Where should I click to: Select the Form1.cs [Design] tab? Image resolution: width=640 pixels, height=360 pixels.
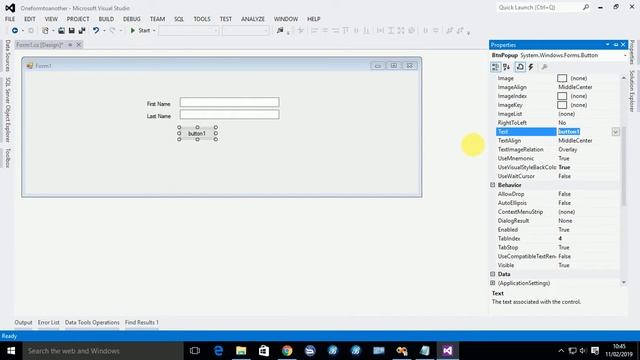(x=40, y=45)
